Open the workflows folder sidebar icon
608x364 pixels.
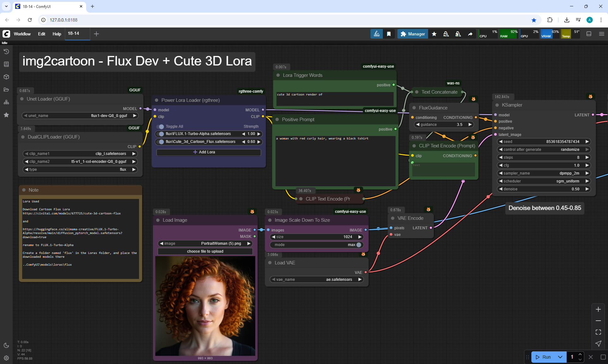[x=6, y=89]
